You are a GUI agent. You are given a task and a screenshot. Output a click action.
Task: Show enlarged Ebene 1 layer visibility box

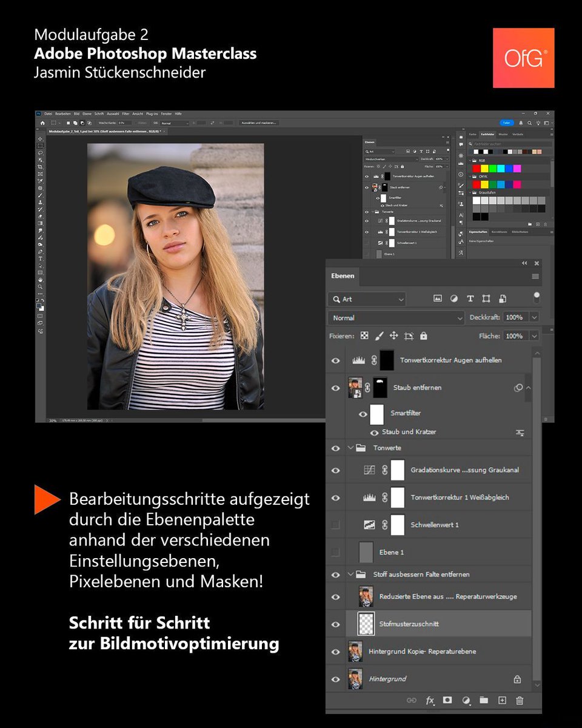coord(335,553)
